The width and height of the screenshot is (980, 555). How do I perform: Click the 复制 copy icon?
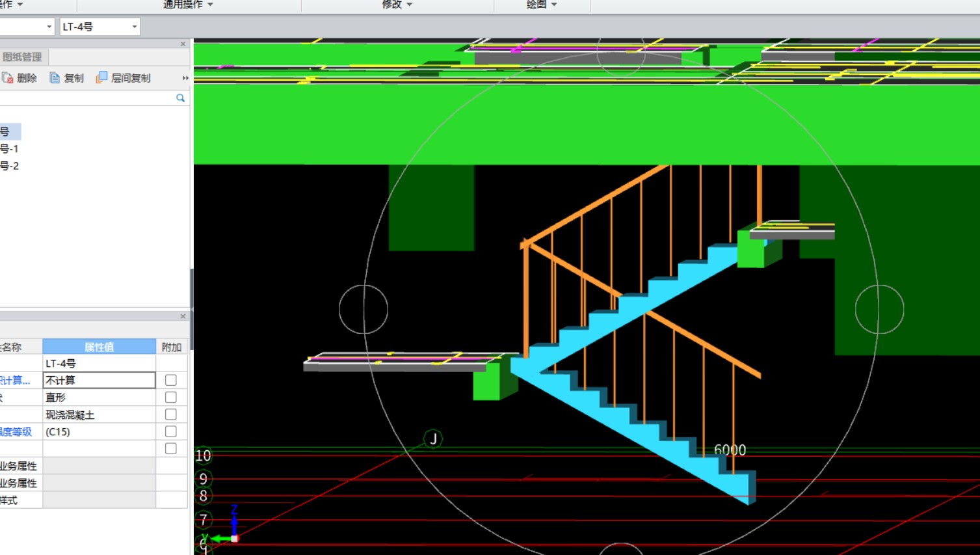coord(55,78)
